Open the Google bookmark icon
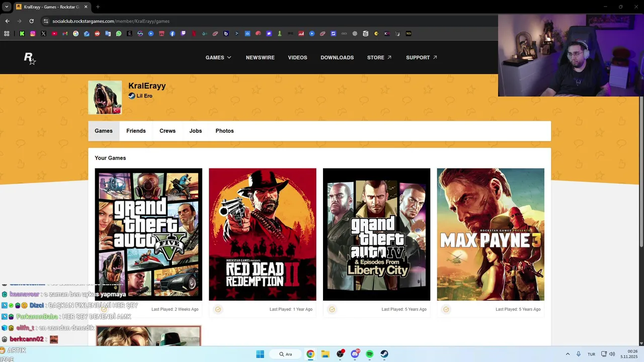Viewport: 644px width, 362px height. 75,34
